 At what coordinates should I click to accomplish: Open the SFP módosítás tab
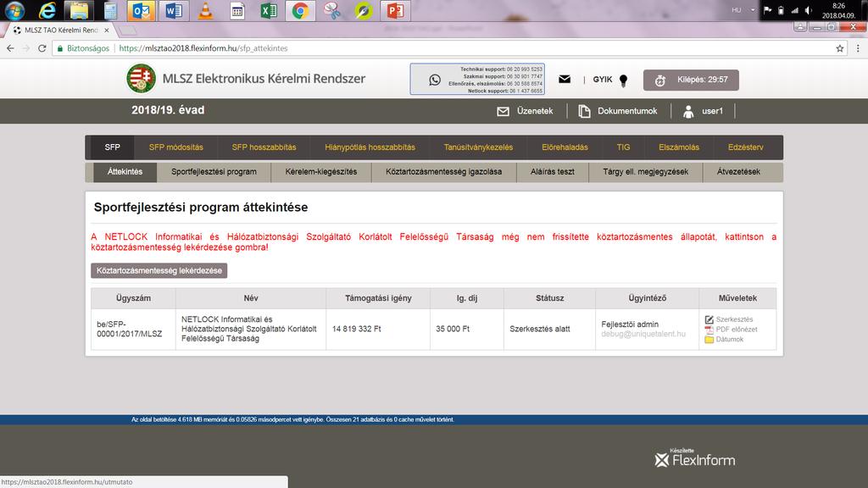(x=176, y=147)
